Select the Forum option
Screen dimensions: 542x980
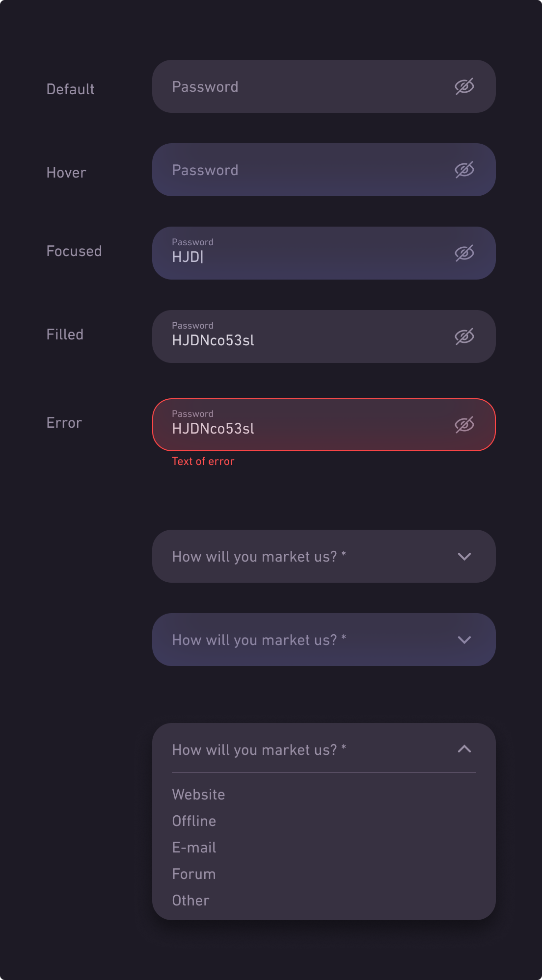pyautogui.click(x=194, y=874)
